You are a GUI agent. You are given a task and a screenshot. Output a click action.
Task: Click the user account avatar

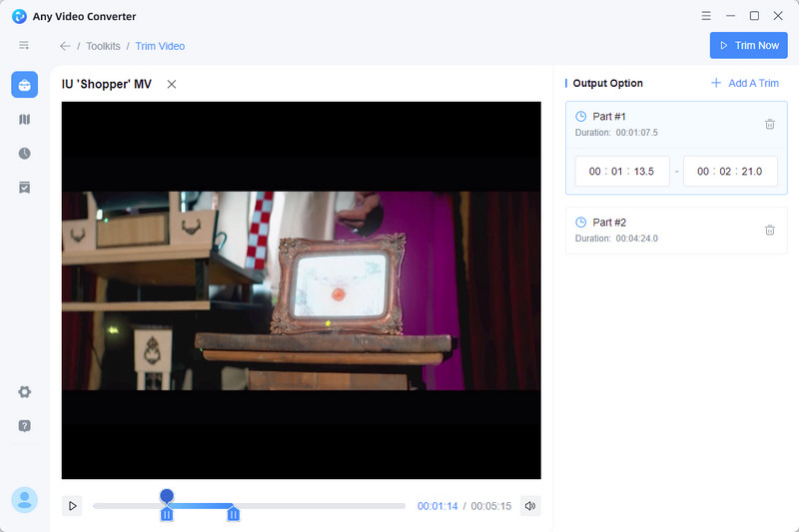pyautogui.click(x=24, y=500)
